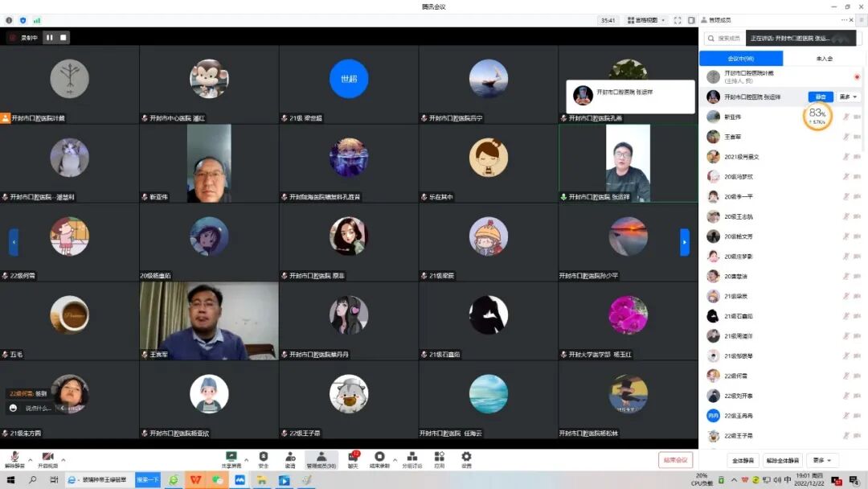Unmute the microphone in the meeting toolbar
This screenshot has height=489, width=868.
pyautogui.click(x=14, y=459)
